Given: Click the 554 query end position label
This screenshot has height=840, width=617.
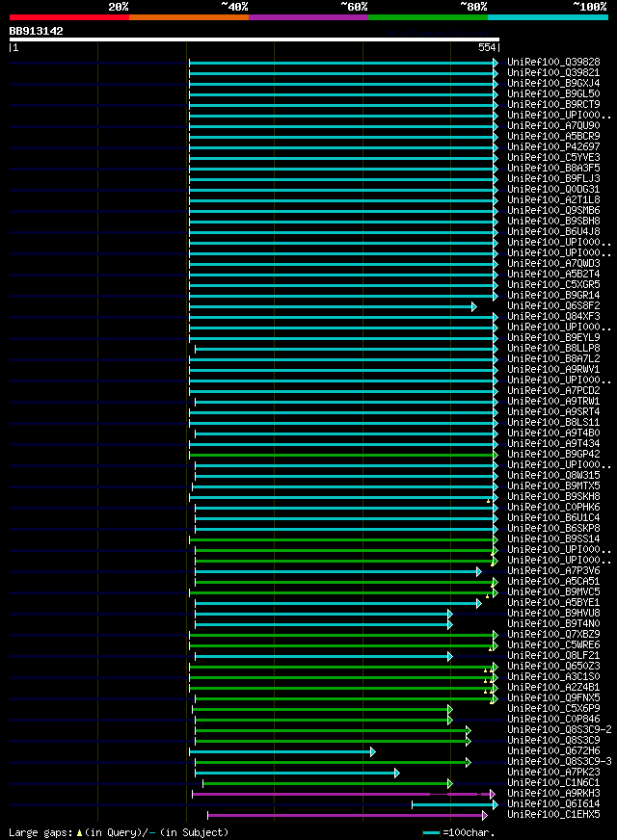Looking at the screenshot, I should [487, 47].
